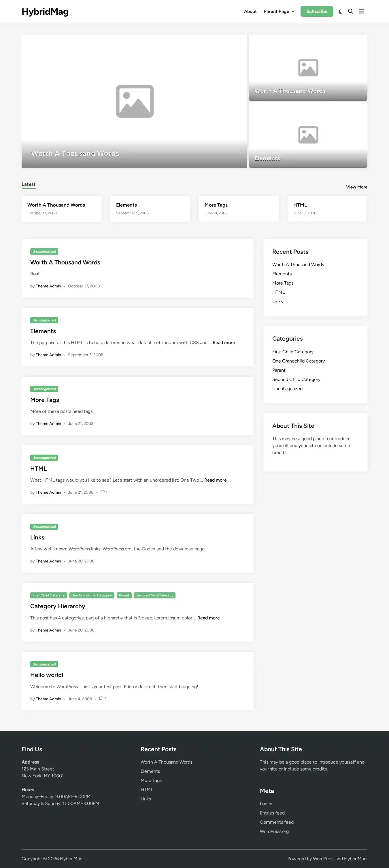Open Second Child Category in Categories widget
The image size is (389, 868).
click(x=296, y=379)
